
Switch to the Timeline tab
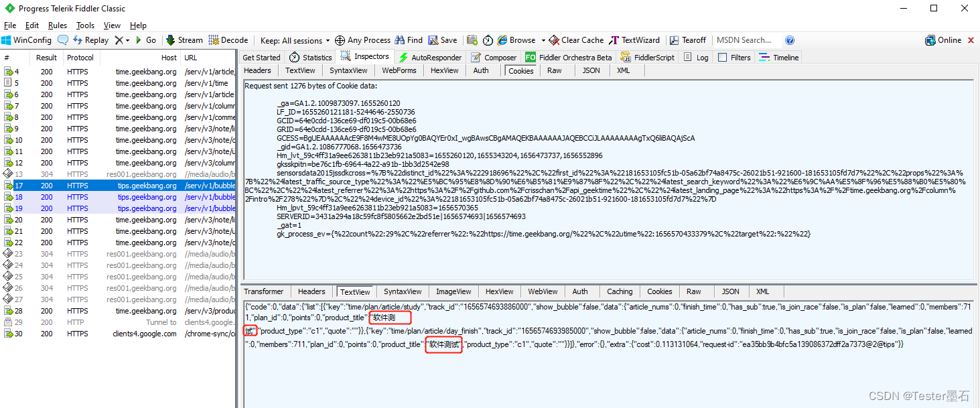coord(778,57)
